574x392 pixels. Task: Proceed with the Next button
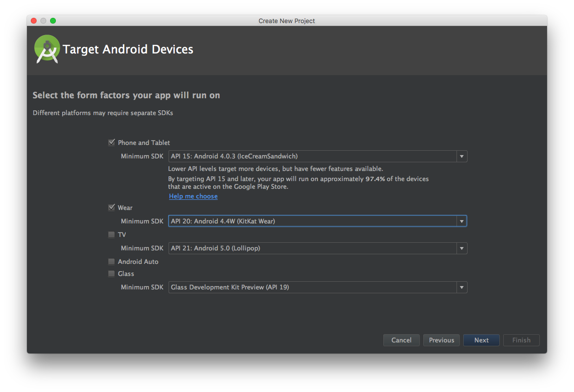pyautogui.click(x=482, y=340)
